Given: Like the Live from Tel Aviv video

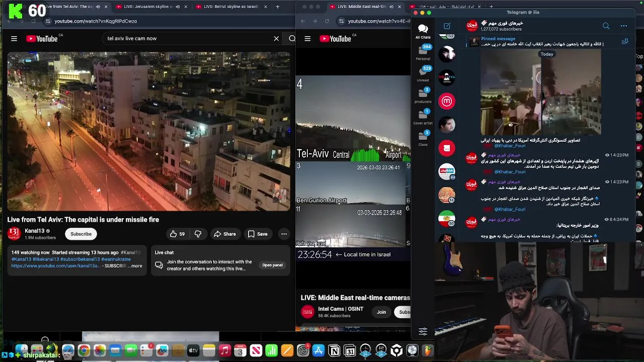Looking at the screenshot, I should (177, 234).
